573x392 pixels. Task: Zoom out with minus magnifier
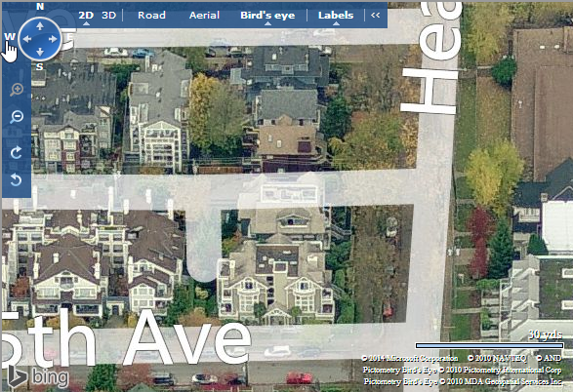tap(17, 117)
